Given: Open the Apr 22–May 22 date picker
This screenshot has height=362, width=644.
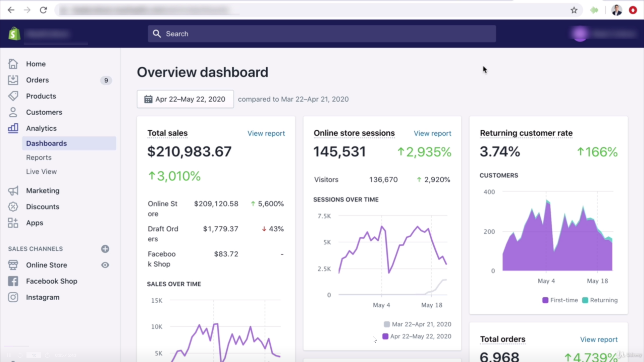Looking at the screenshot, I should pyautogui.click(x=185, y=99).
